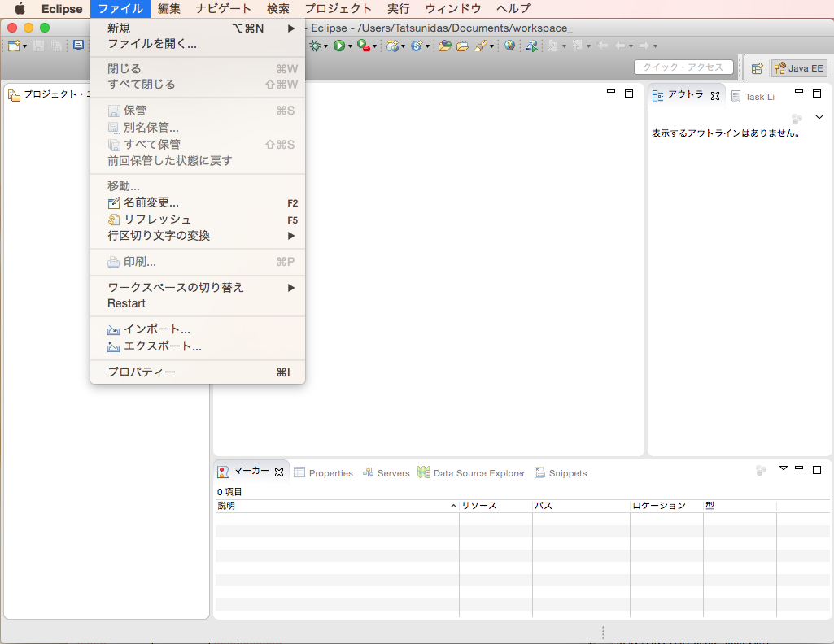834x644 pixels.
Task: Maximize the Markers bottom panel
Action: pyautogui.click(x=817, y=470)
